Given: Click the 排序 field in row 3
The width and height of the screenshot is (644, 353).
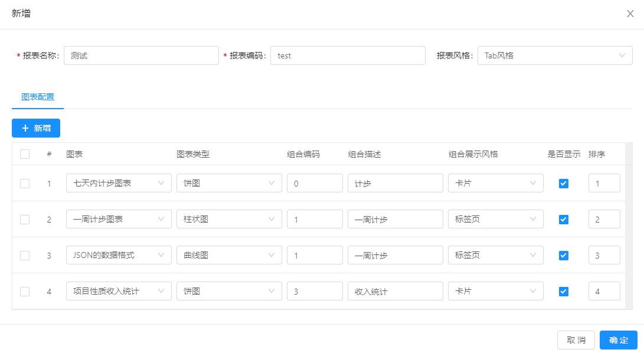Looking at the screenshot, I should (x=604, y=256).
